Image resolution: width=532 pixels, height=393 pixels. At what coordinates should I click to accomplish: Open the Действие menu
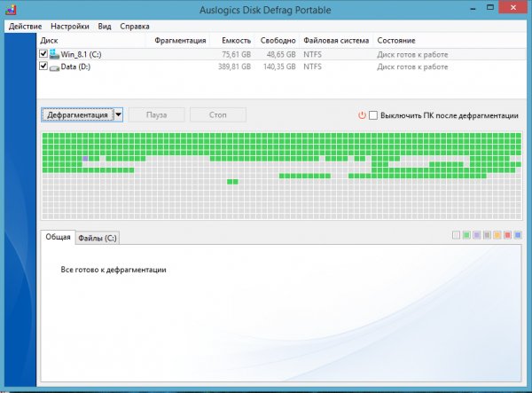(25, 26)
